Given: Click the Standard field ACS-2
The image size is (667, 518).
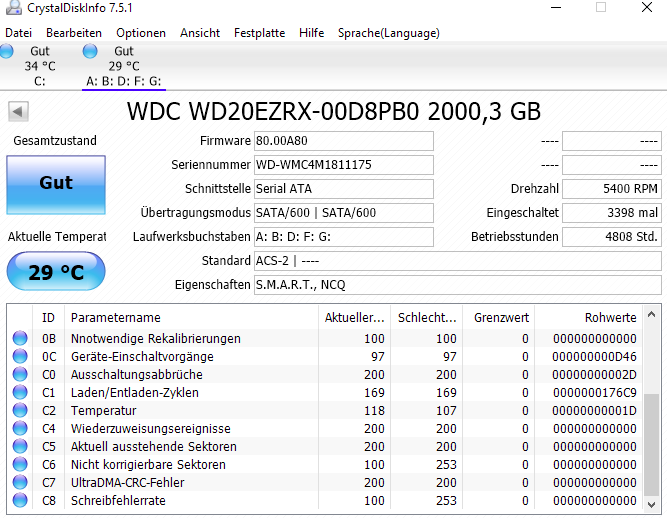Looking at the screenshot, I should click(x=458, y=261).
